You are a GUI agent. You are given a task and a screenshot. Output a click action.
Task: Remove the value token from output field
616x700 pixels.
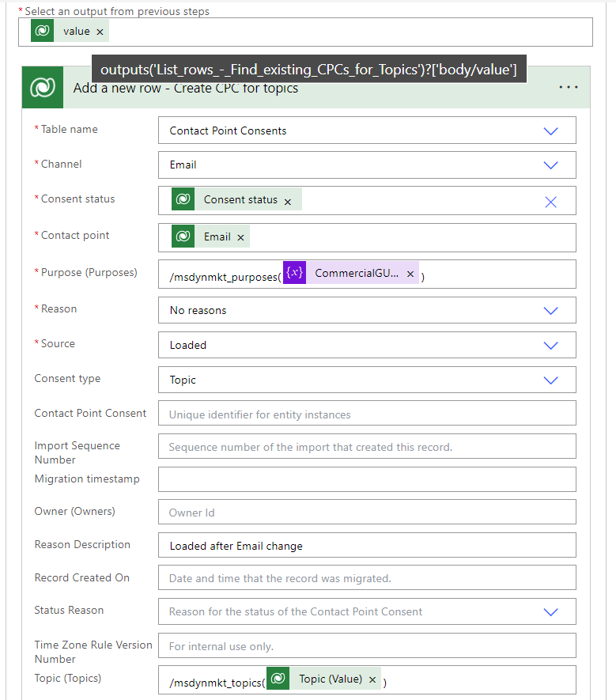coord(100,32)
